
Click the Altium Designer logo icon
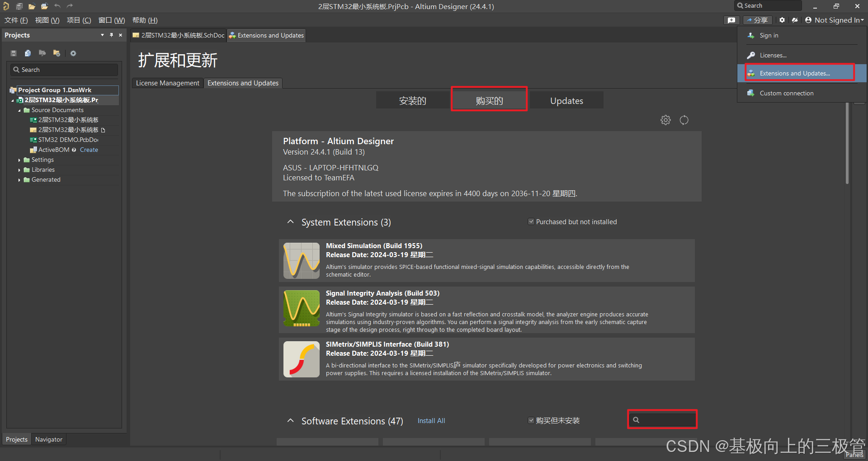pyautogui.click(x=6, y=6)
